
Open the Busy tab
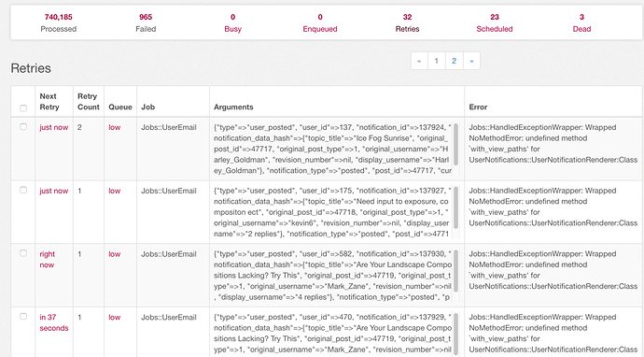(233, 22)
